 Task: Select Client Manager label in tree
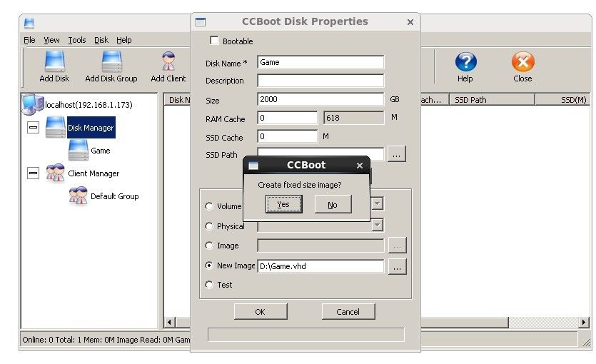coord(94,173)
